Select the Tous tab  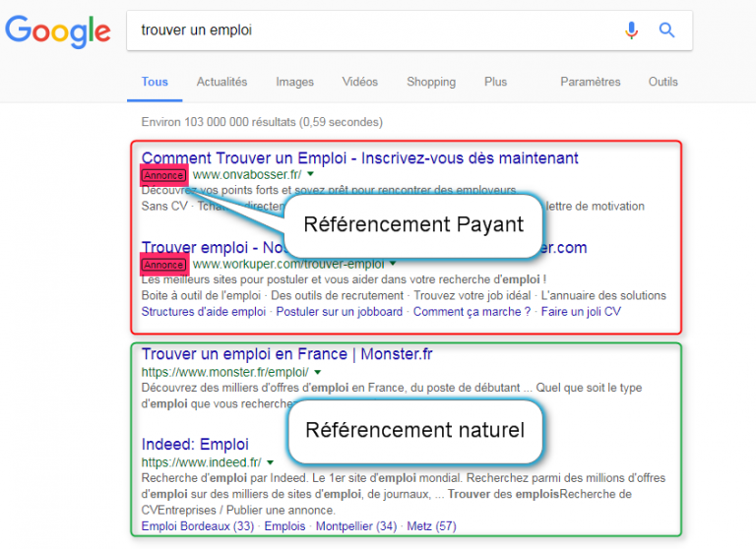[x=155, y=82]
